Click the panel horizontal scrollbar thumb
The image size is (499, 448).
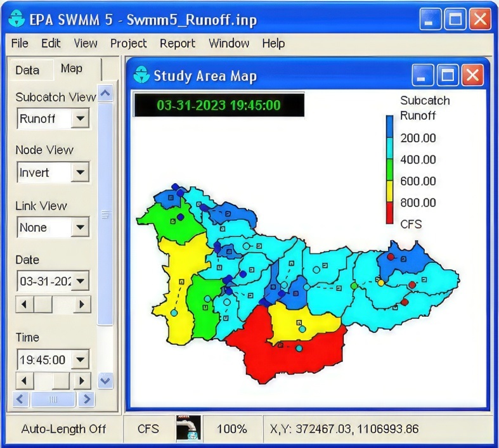pyautogui.click(x=53, y=399)
